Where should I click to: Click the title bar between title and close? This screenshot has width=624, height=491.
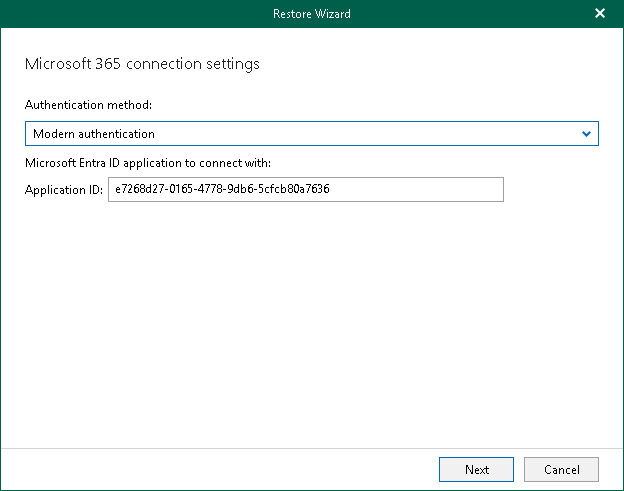point(470,14)
